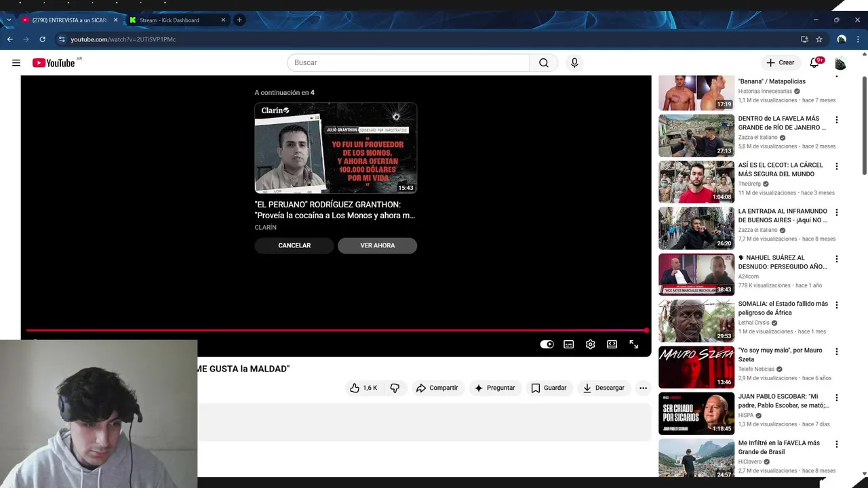
Task: Click the red video progress bar
Action: coord(336,331)
